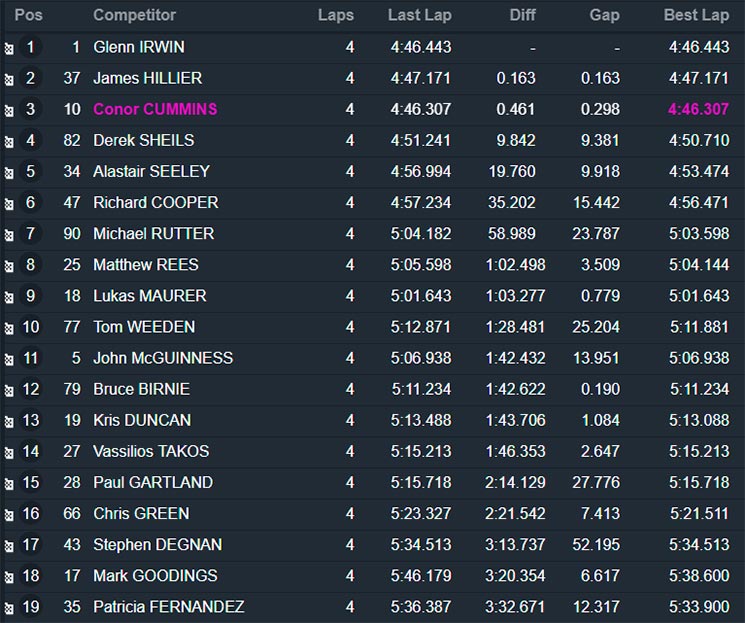Click the position 2 badge for James HILLIER
The height and width of the screenshot is (623, 745).
coord(30,78)
